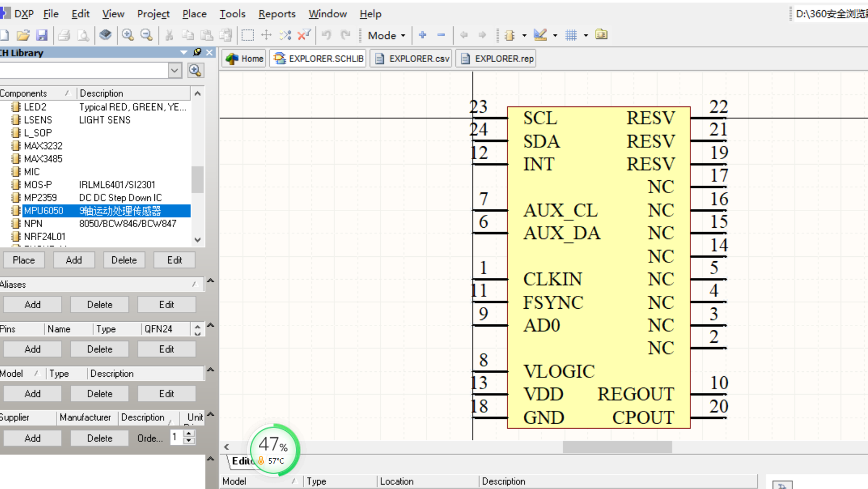Click the horizontal scrollbar thumb of the editor
Screen dimensions: 868x489
(617, 447)
